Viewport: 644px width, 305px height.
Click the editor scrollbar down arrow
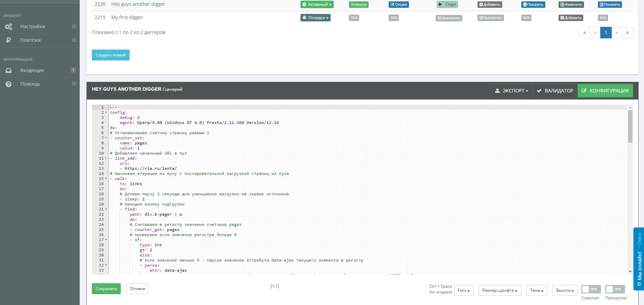(630, 271)
